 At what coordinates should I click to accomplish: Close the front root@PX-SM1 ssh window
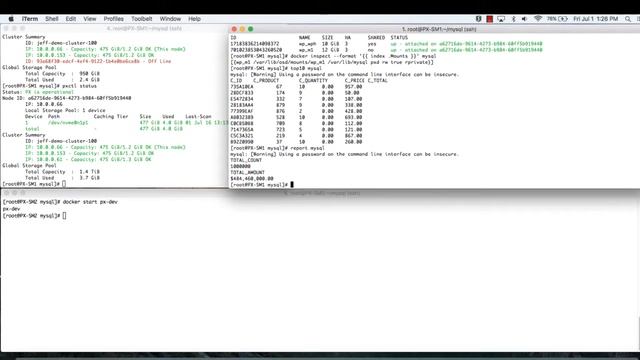(x=234, y=29)
